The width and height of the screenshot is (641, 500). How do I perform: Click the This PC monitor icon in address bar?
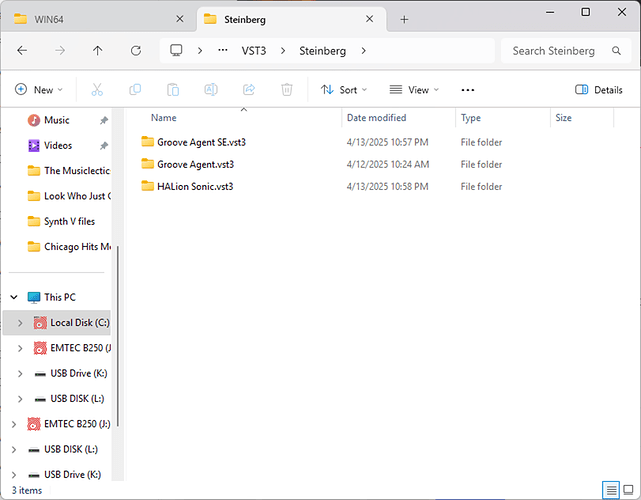click(176, 50)
